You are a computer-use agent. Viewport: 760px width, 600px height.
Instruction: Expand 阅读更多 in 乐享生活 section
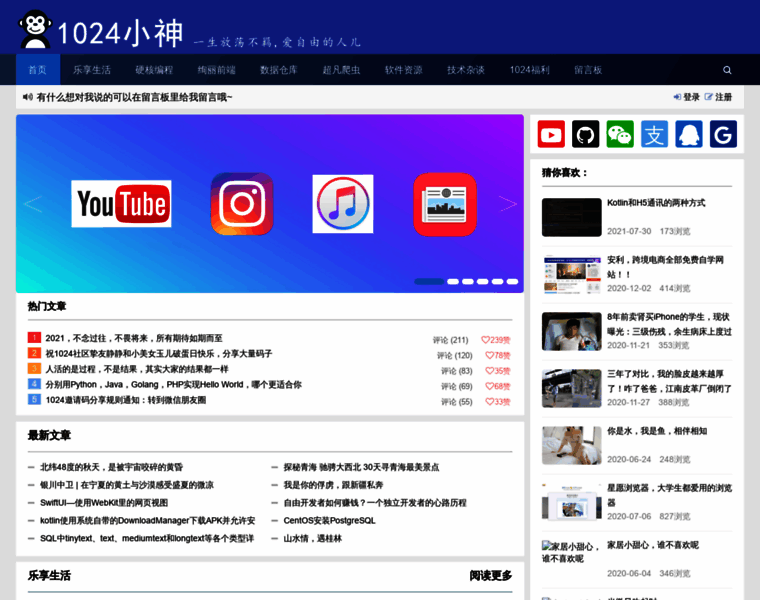[x=490, y=576]
